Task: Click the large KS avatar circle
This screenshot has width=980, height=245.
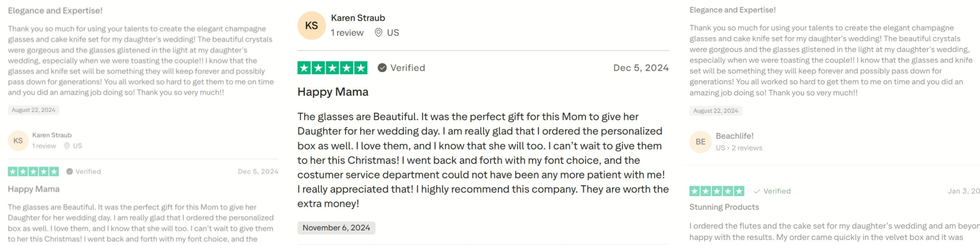Action: pos(311,25)
